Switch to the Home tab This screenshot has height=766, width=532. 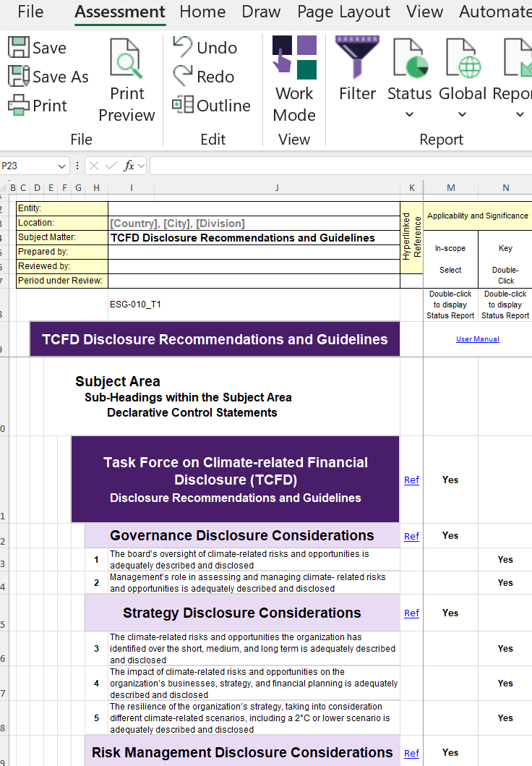(x=202, y=12)
